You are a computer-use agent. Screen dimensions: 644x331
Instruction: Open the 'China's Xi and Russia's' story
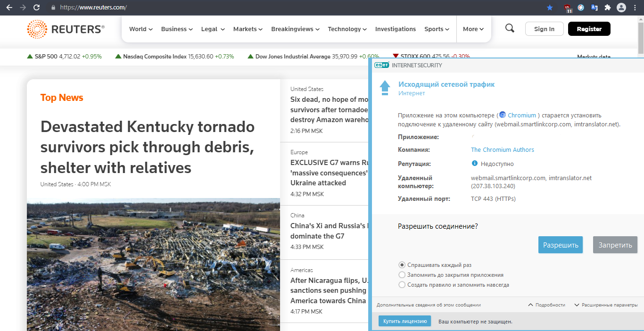pos(328,231)
